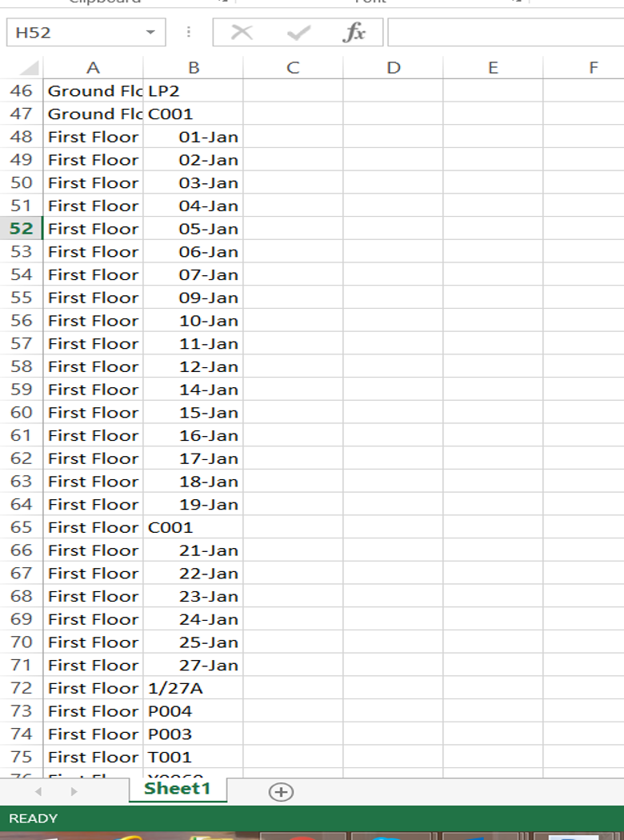Click the Insert Function fx icon
This screenshot has width=624, height=840.
354,32
